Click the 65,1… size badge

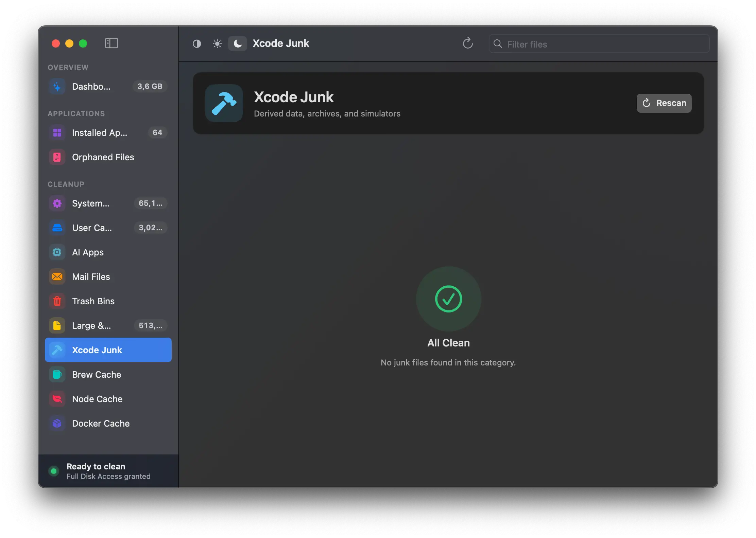click(151, 203)
